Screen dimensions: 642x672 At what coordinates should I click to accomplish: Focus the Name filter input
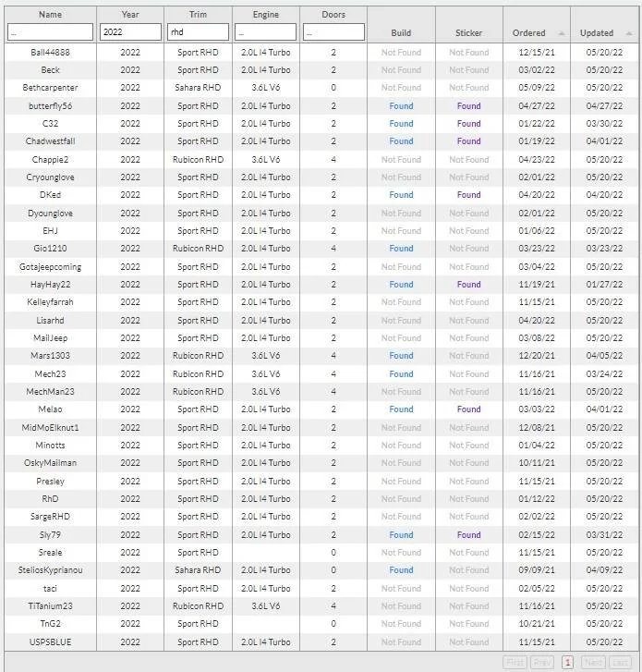pos(50,32)
